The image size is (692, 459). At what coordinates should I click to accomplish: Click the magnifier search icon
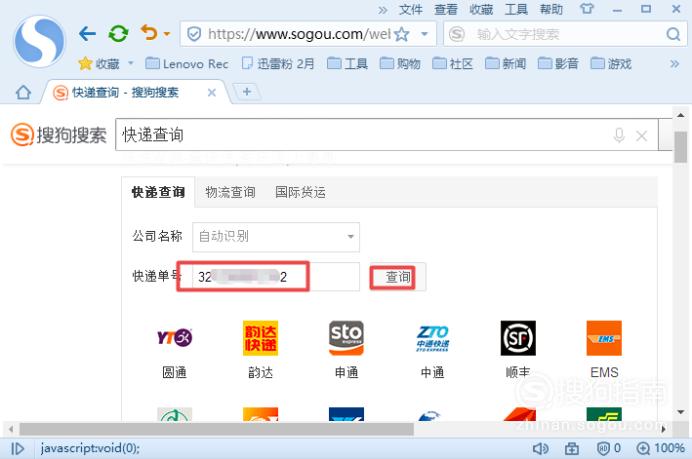(x=673, y=34)
